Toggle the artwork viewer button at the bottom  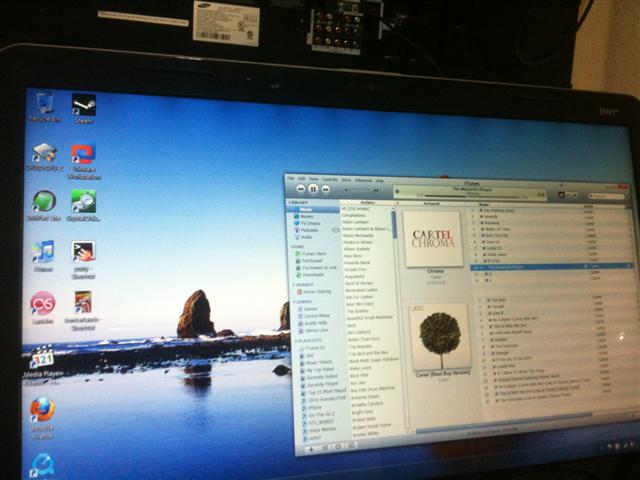point(351,446)
